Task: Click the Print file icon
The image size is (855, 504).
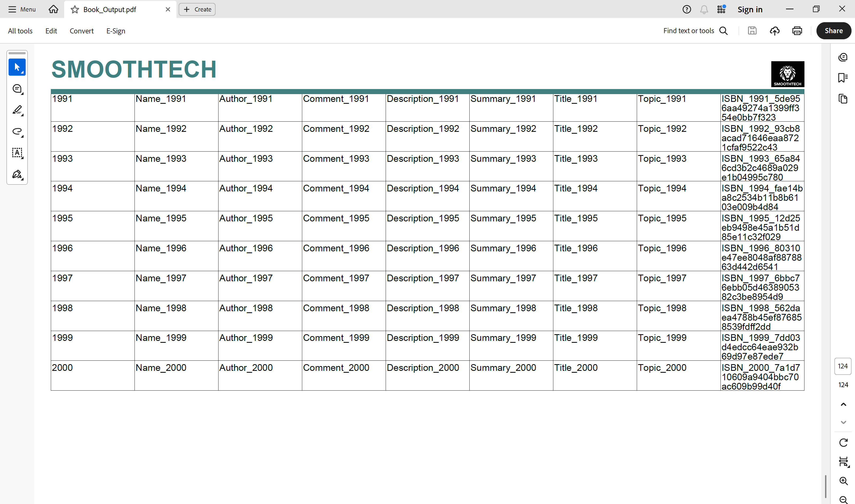Action: point(797,31)
